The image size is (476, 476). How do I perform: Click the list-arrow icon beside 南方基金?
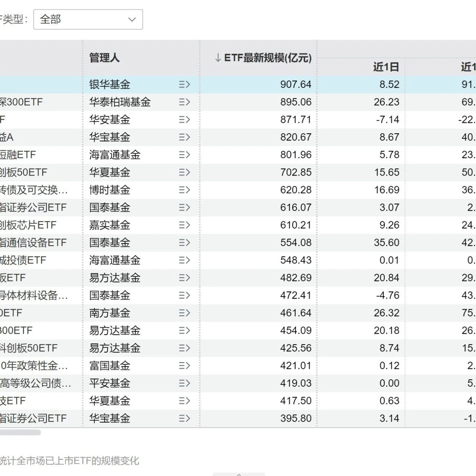pyautogui.click(x=184, y=313)
